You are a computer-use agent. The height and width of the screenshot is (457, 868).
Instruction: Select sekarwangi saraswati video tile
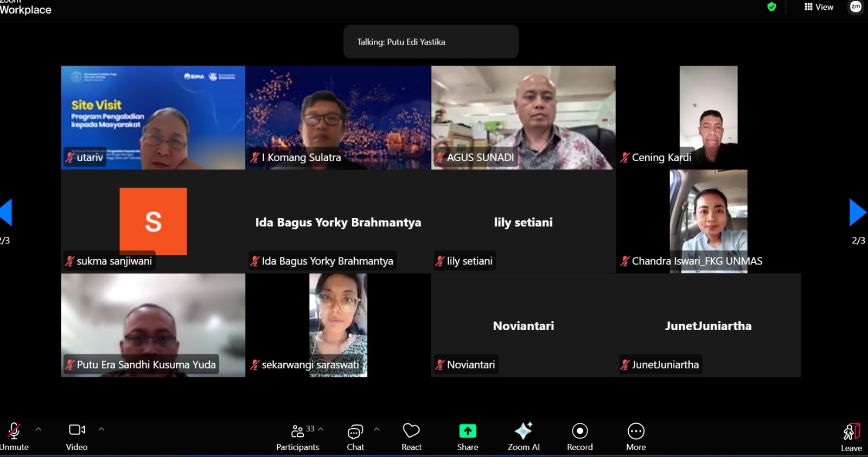click(338, 325)
